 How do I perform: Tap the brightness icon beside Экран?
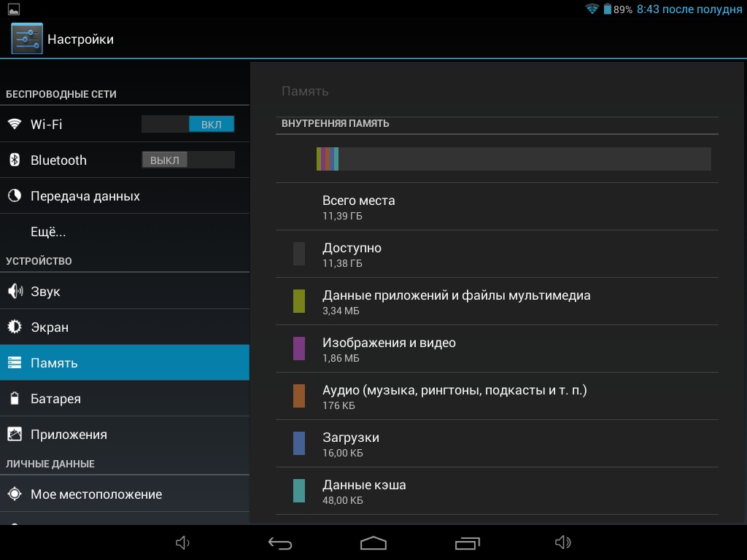coord(15,327)
